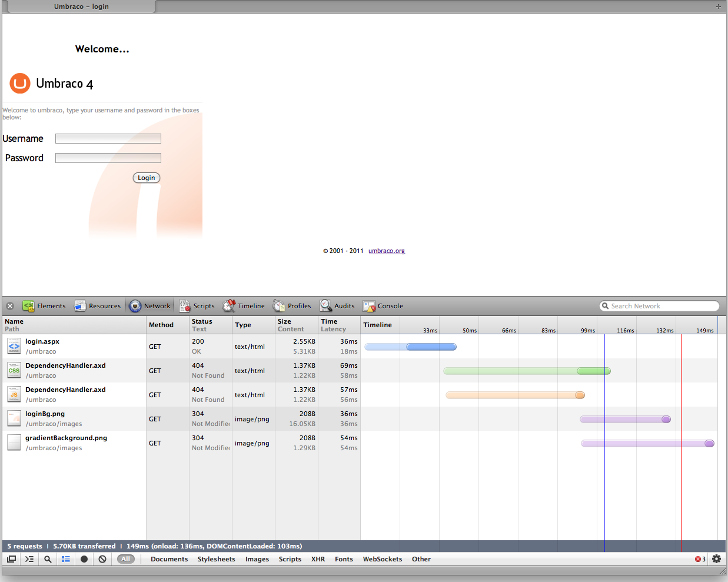Viewport: 728px width, 582px height.
Task: Click the magnifier search icon in status bar
Action: coord(48,559)
